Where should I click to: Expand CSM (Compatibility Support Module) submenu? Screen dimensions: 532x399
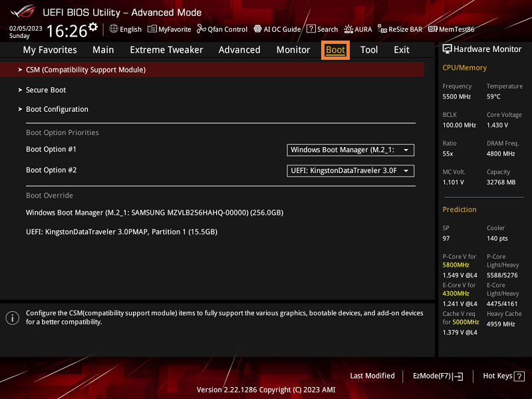212,70
